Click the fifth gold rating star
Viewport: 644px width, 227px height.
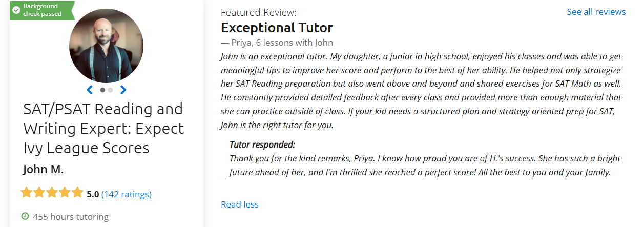tap(77, 193)
